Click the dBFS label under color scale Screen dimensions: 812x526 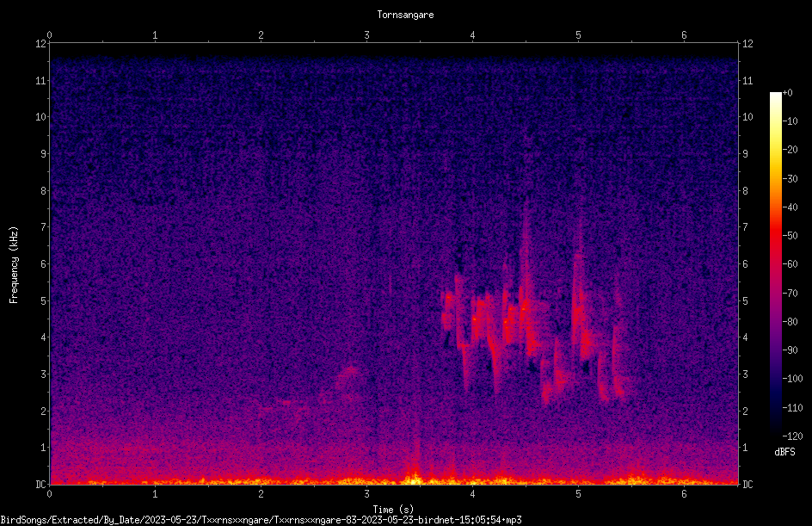click(784, 452)
